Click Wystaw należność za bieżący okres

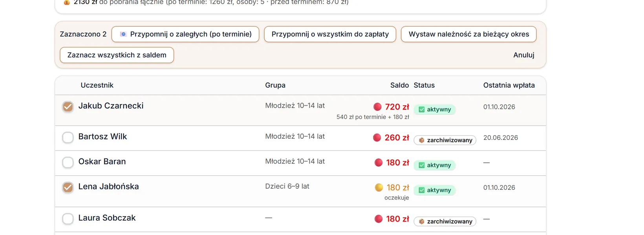click(469, 34)
